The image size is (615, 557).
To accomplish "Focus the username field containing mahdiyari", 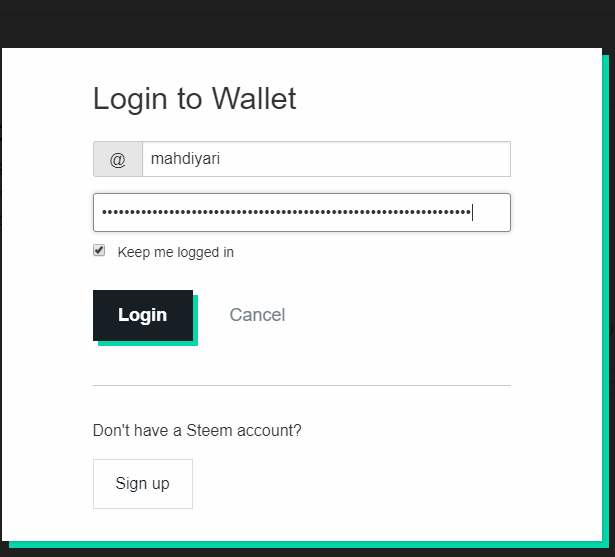I will (326, 159).
